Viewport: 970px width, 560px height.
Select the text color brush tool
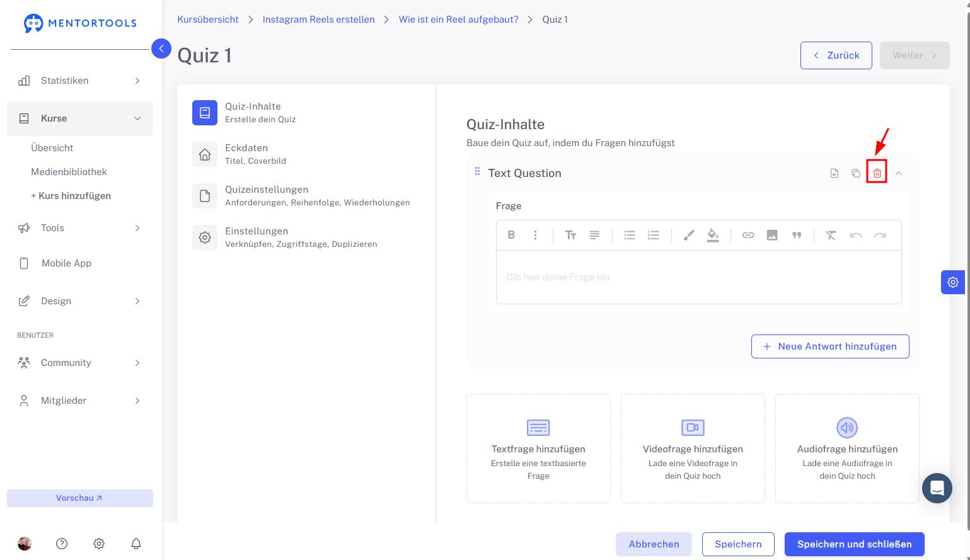689,235
